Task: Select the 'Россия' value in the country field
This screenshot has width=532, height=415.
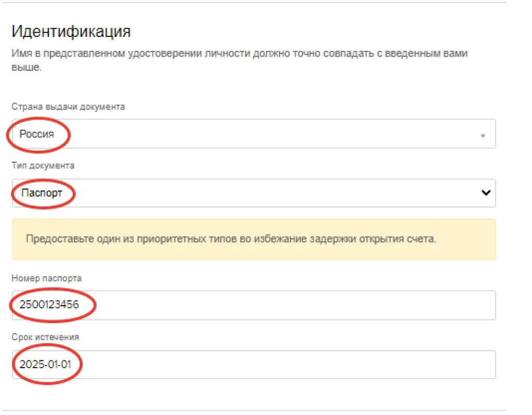Action: 37,134
